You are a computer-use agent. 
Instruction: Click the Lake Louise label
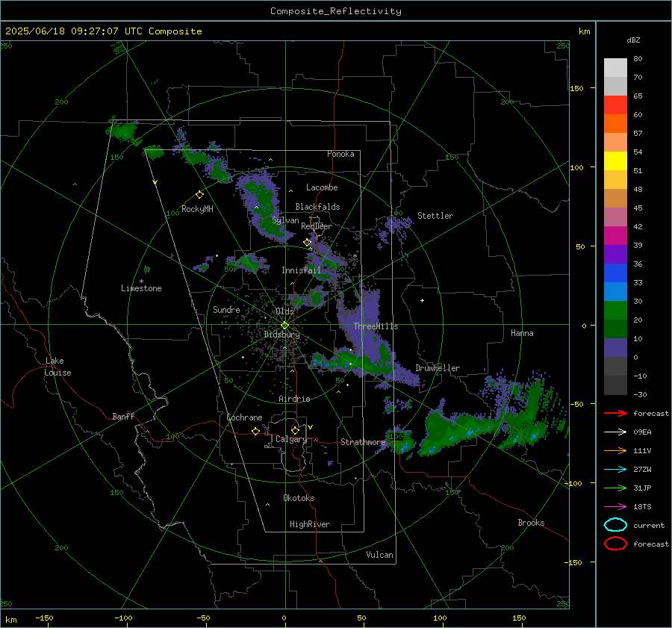(x=57, y=367)
